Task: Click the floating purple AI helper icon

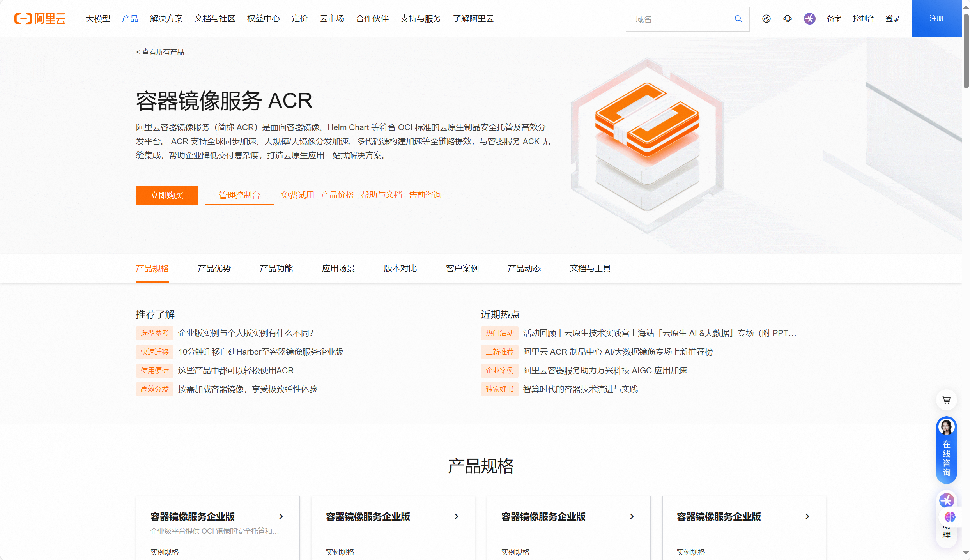Action: point(947,500)
